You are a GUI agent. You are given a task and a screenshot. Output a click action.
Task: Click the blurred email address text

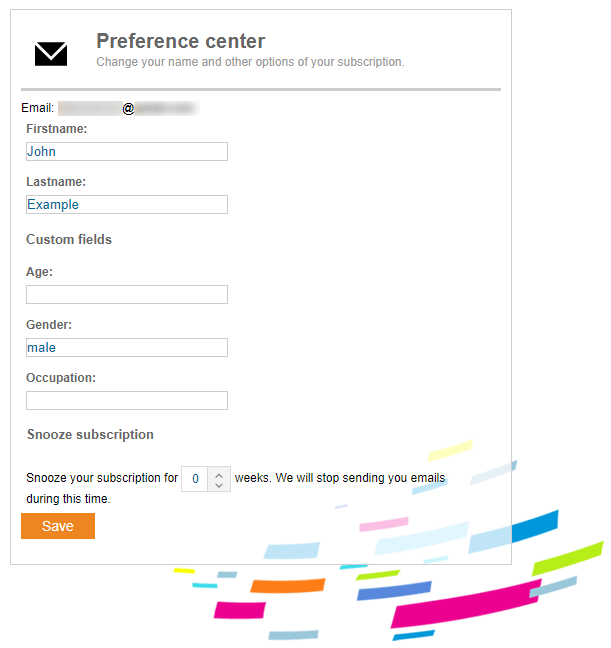[x=129, y=108]
